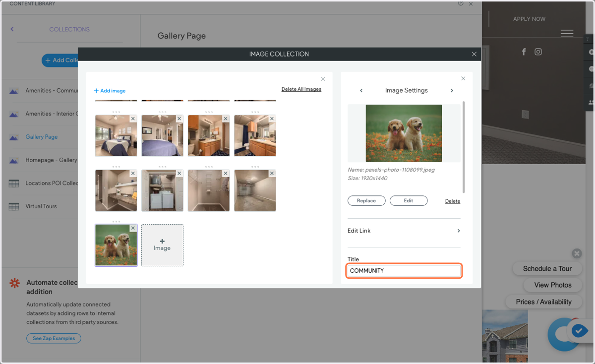Open Homepage - Gallery collection

tap(52, 160)
